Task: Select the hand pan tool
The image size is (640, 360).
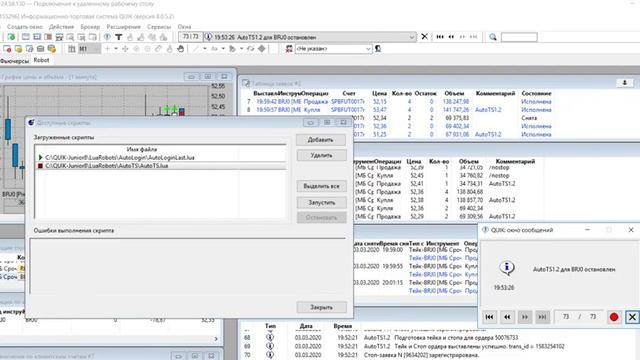Action: (180, 49)
